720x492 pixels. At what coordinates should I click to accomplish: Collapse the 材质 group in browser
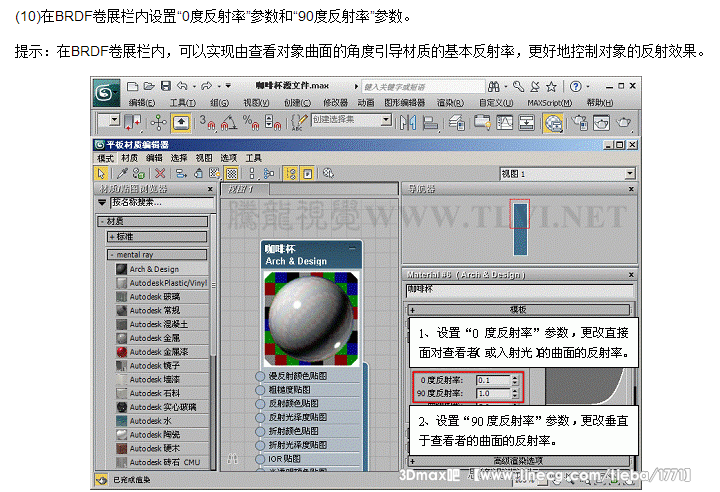[x=101, y=222]
